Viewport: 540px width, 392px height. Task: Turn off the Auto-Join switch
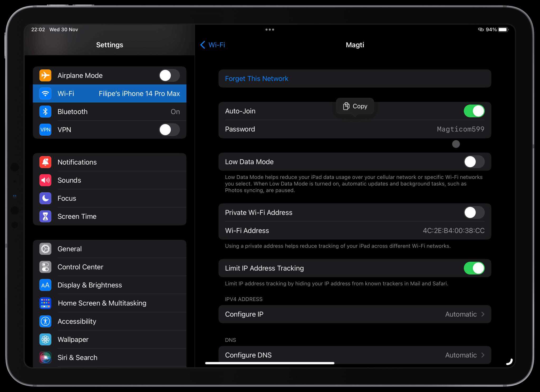pos(474,111)
